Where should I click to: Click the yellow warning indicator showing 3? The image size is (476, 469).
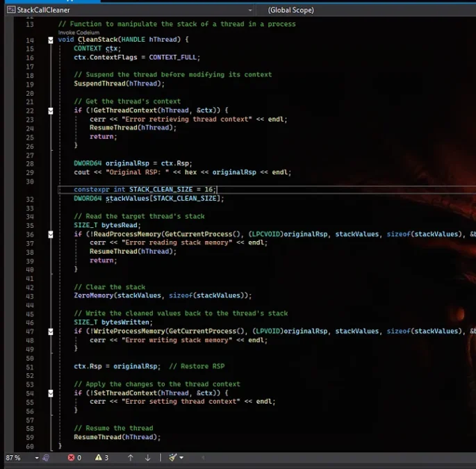[101, 457]
